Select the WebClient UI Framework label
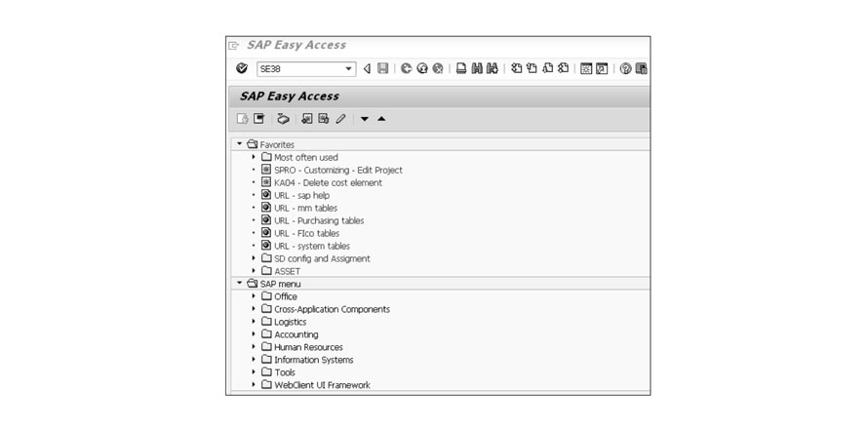 [322, 385]
